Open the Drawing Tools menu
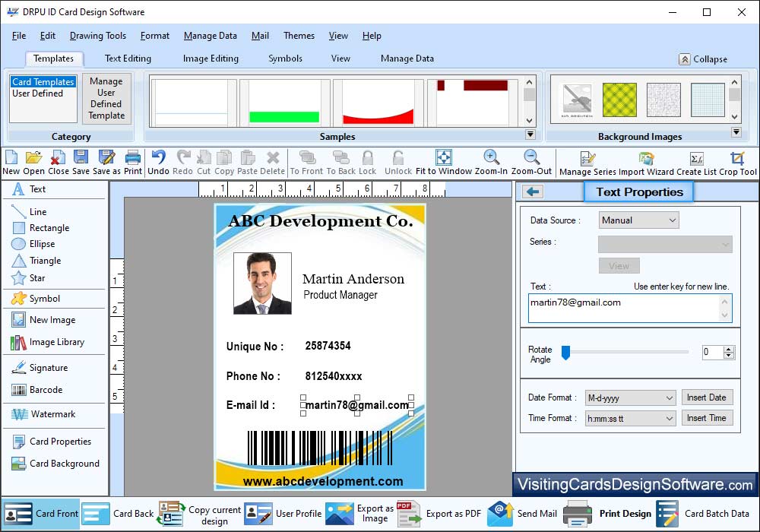Viewport: 760px width, 532px height. (x=98, y=36)
